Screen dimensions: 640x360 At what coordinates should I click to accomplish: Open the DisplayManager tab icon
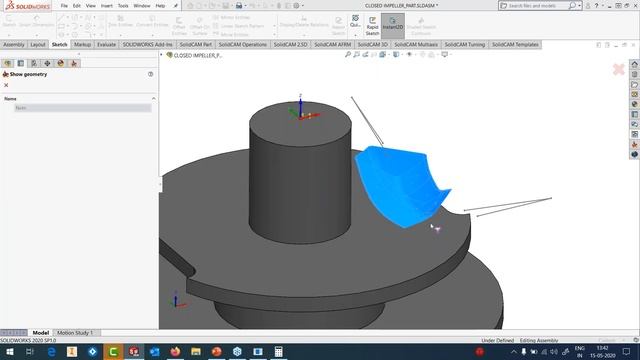(60, 63)
